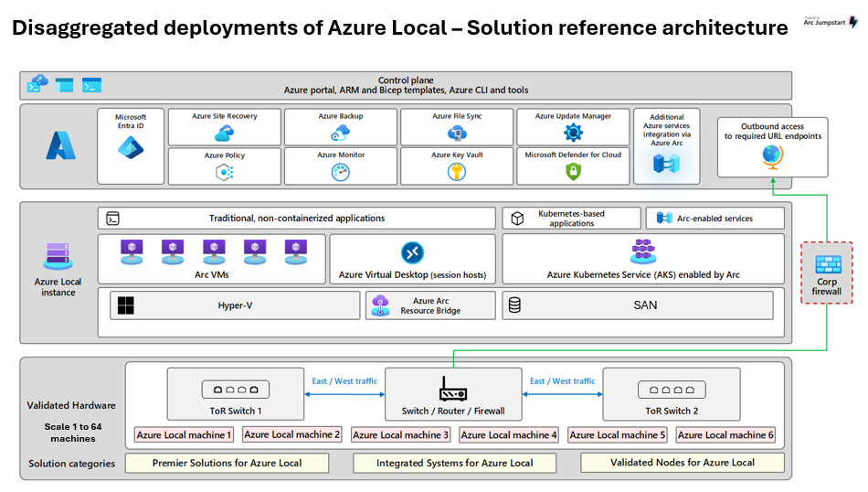Click the Azure portal cloud icon in Control plane
868x492 pixels.
tap(37, 84)
